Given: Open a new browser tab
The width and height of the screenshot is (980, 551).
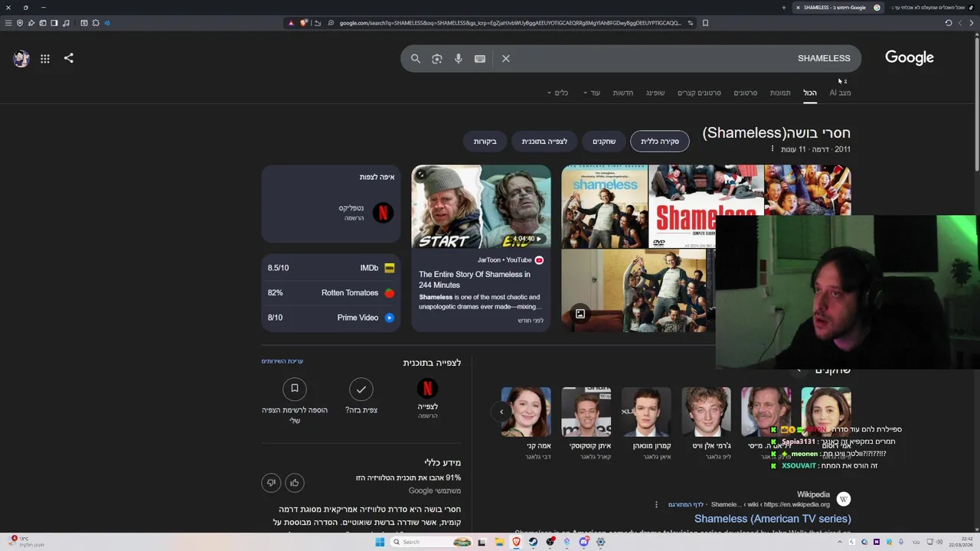Looking at the screenshot, I should 783,8.
